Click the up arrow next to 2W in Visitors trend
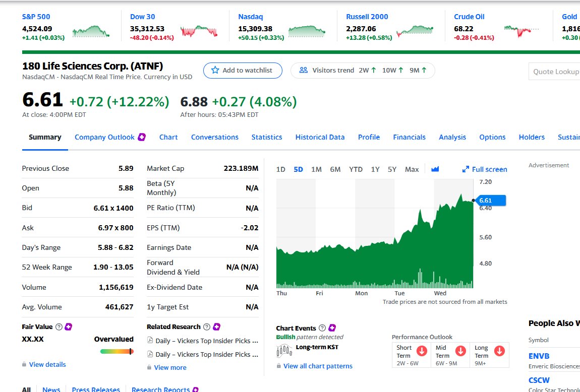Screen dimensions: 580x392 tap(374, 70)
